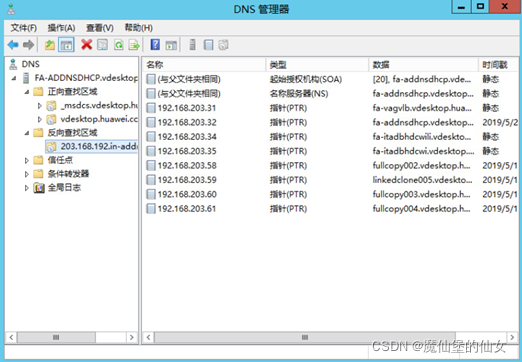This screenshot has width=522, height=362.
Task: Select the FA-ADDNSDHCP.vdesktop server in tree
Action: coord(86,78)
